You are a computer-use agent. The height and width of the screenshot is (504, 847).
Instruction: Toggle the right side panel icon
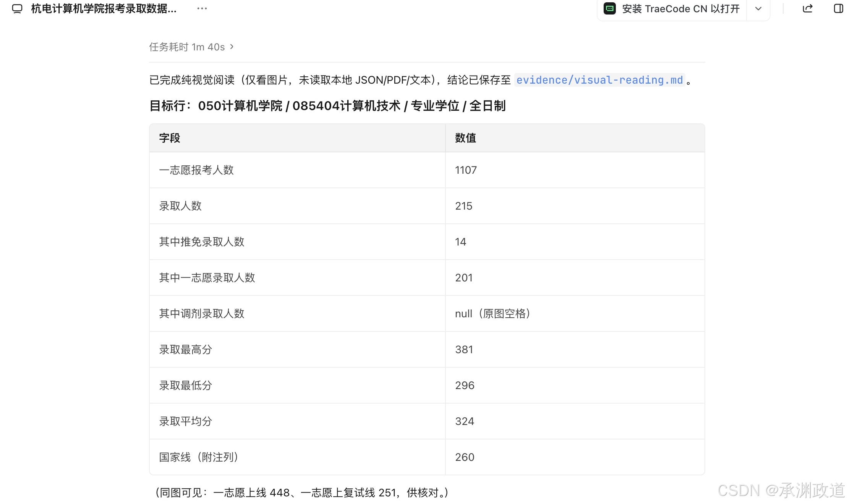(x=838, y=9)
